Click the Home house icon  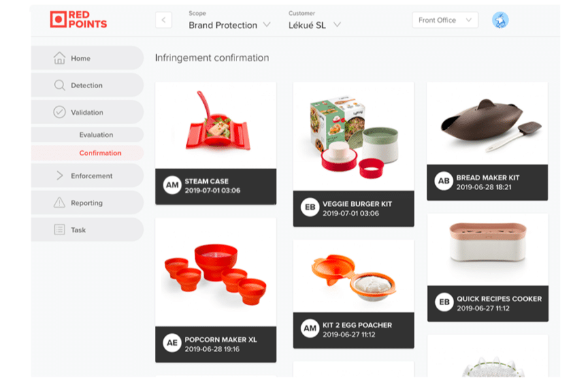[59, 58]
